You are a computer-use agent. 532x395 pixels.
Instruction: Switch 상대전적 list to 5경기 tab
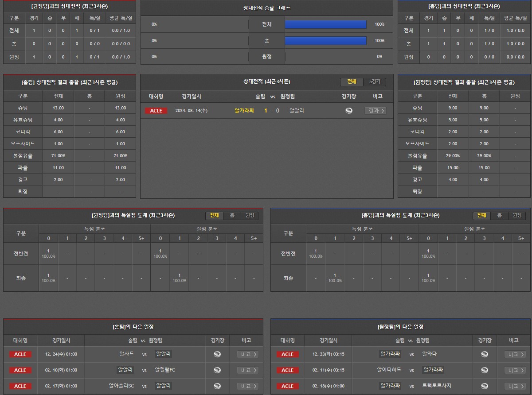375,82
